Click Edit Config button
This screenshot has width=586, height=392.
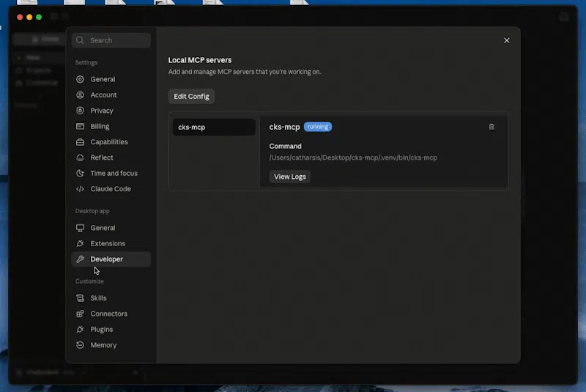[x=191, y=97]
